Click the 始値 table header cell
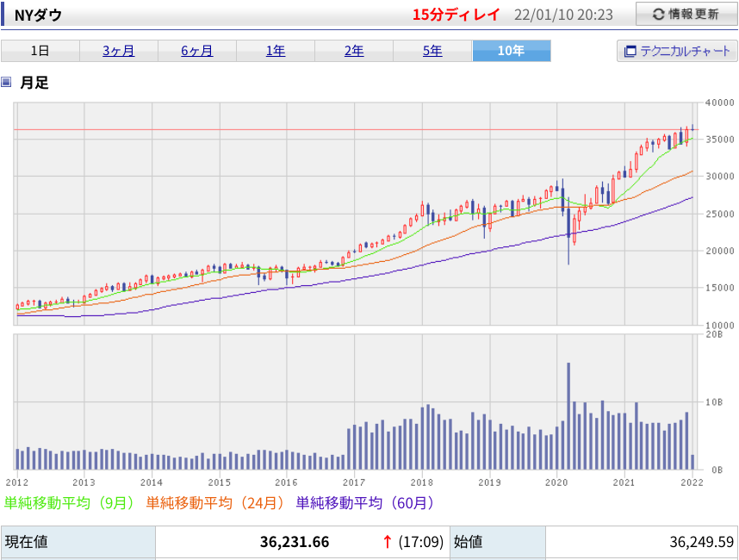This screenshot has height=560, width=739. tap(498, 542)
